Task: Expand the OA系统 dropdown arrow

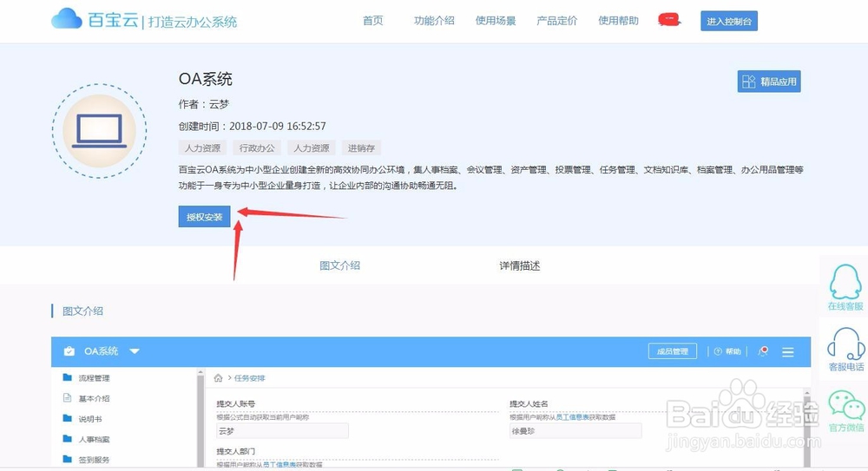Action: [135, 351]
